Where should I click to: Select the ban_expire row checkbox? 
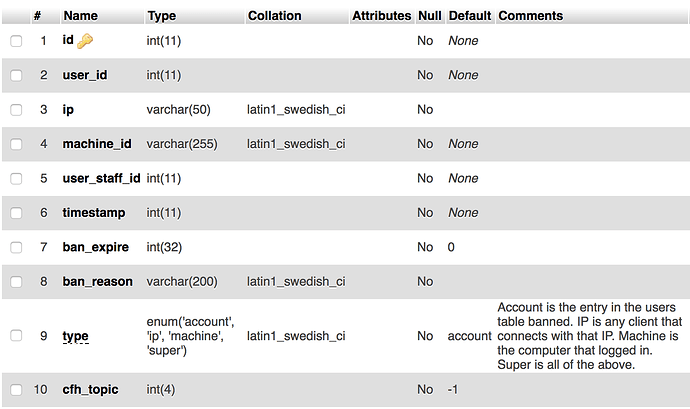coord(16,247)
